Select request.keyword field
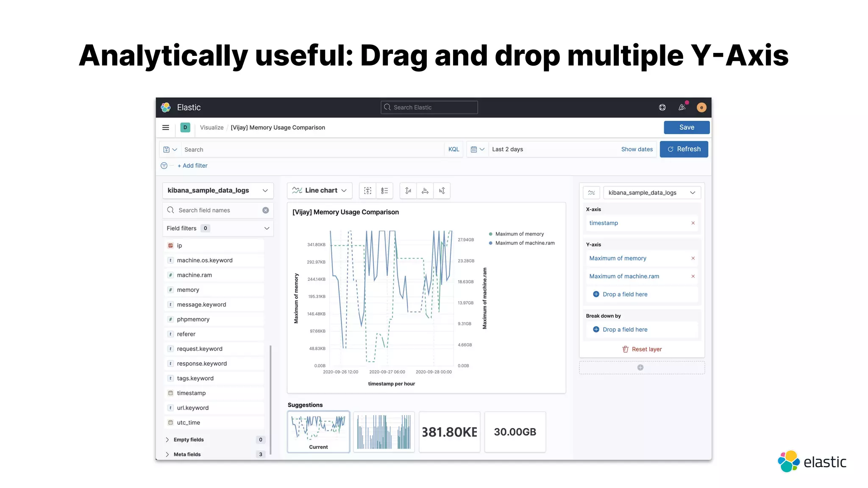 (214, 349)
